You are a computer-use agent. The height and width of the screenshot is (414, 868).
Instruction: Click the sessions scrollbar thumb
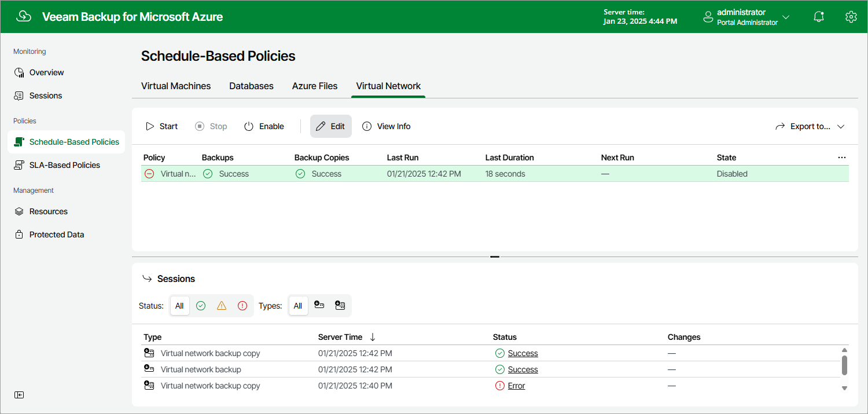point(844,365)
